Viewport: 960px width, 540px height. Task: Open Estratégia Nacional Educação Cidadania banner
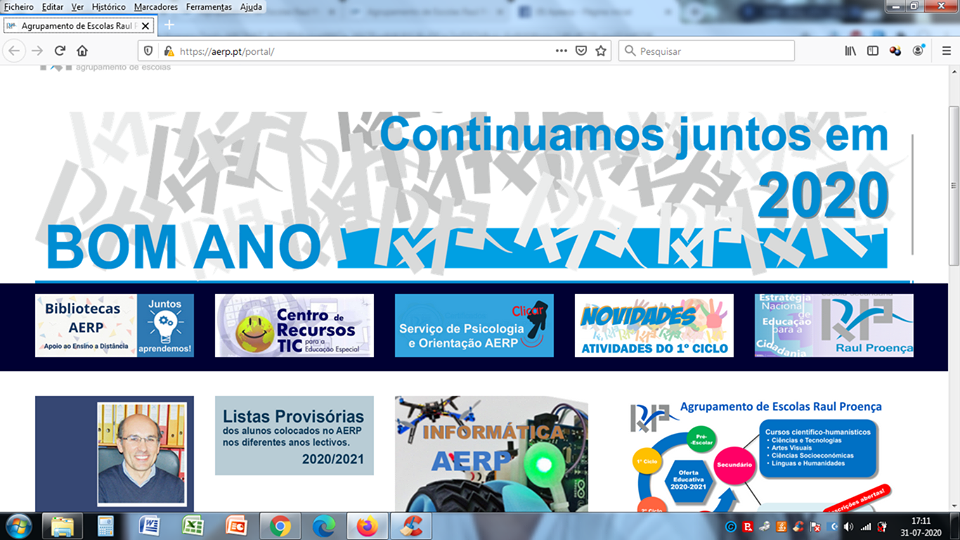(x=834, y=326)
